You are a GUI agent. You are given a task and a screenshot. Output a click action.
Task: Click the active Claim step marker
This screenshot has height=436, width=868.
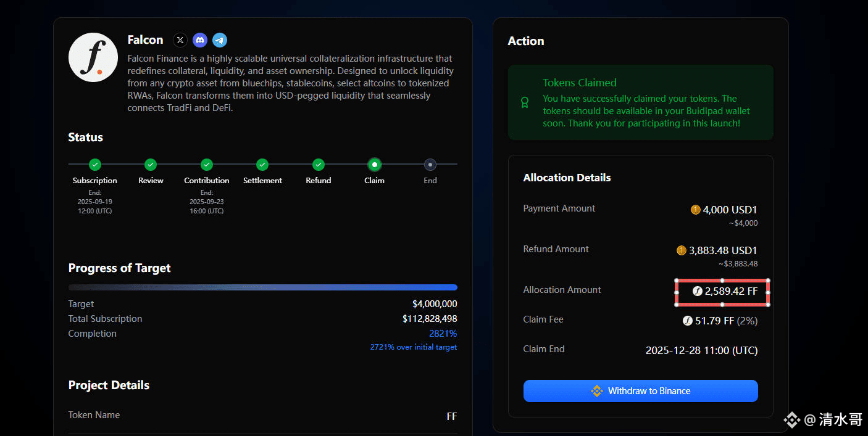[x=374, y=165]
